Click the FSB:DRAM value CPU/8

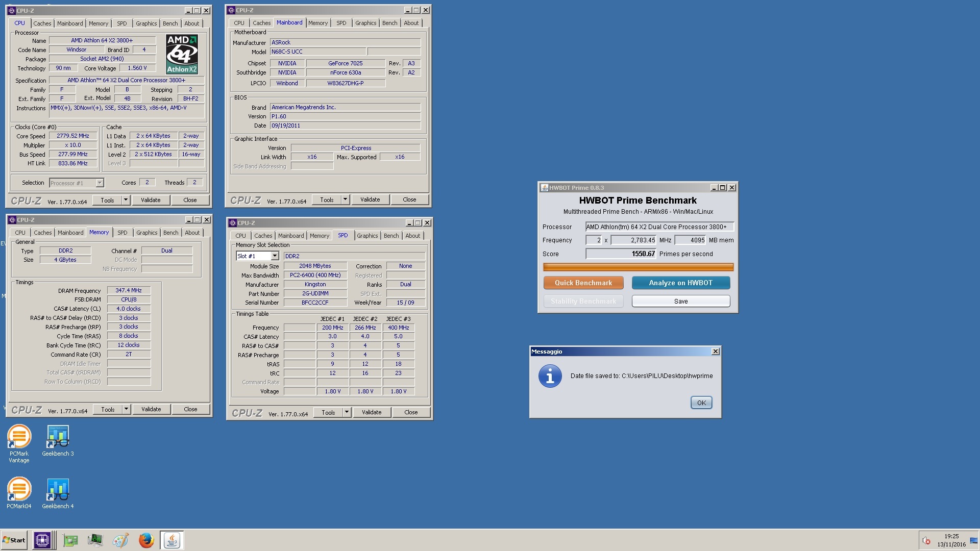129,300
